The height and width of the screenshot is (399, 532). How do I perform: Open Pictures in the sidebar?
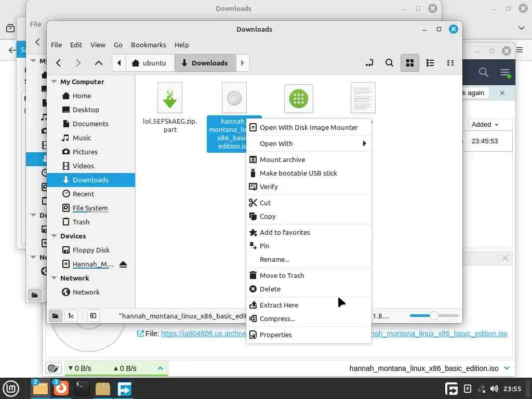[x=91, y=152]
